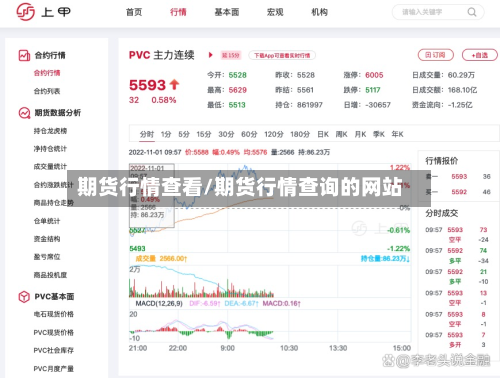Viewport: 500px width, 378px height.
Task: Click the 期货数据分析 sidebar icon
Action: tap(24, 113)
